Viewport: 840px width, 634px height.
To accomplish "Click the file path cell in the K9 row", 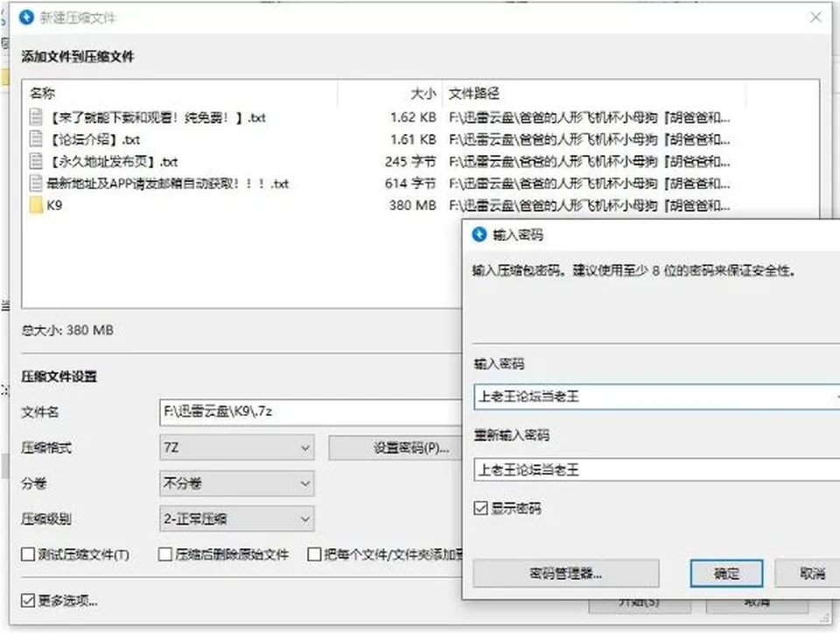I will [589, 205].
